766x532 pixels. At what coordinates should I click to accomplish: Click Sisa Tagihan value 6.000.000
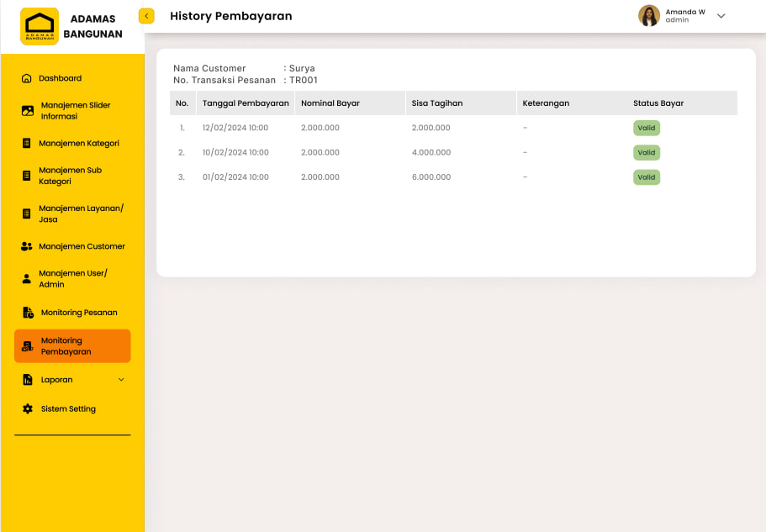coord(431,177)
